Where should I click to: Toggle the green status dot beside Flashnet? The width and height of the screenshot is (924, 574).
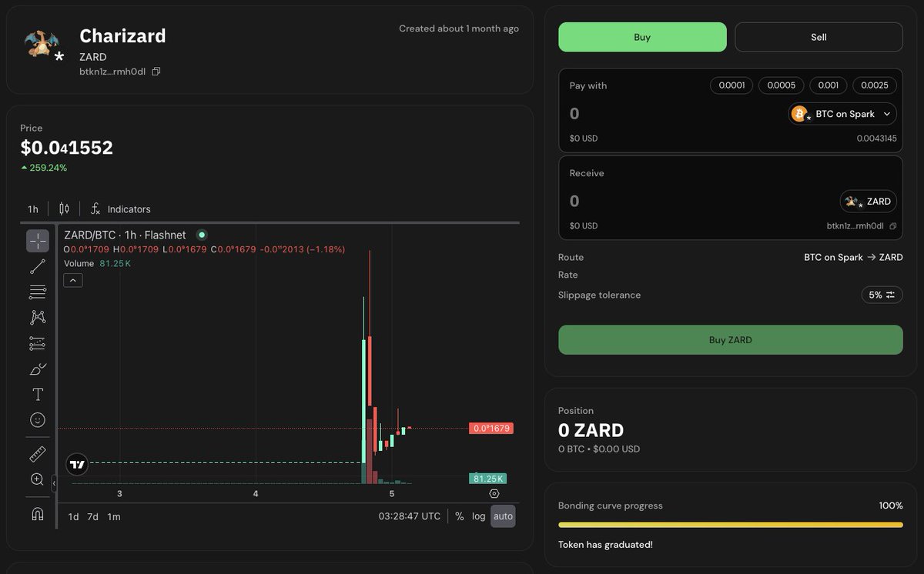[202, 235]
